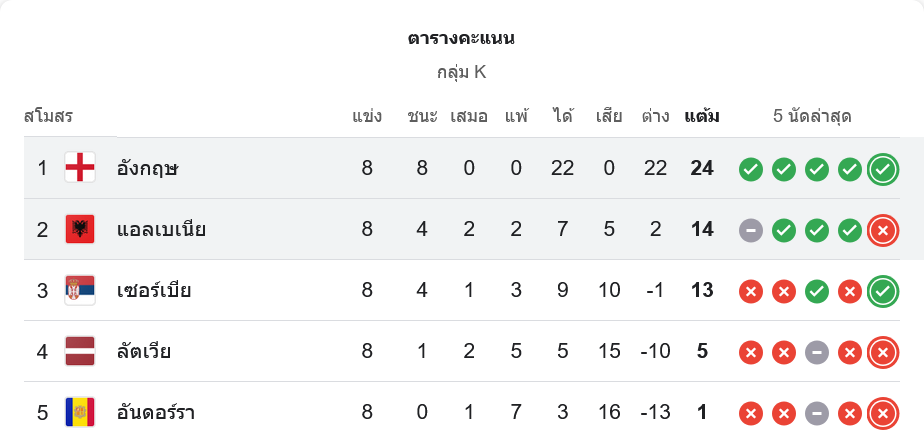Open the แอลเบเนีย team link
Image resolution: width=924 pixels, height=442 pixels.
[x=161, y=230]
